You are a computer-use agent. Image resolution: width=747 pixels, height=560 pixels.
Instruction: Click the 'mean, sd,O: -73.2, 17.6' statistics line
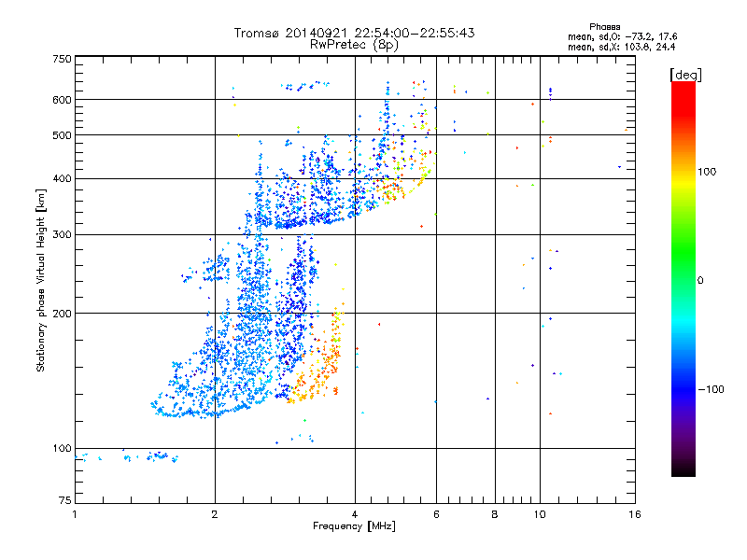pos(622,36)
